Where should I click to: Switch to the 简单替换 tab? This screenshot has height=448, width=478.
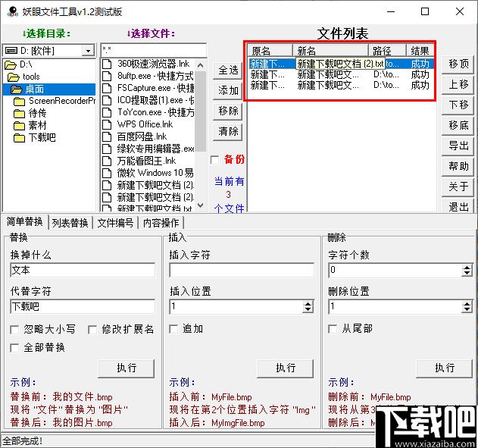coord(25,222)
